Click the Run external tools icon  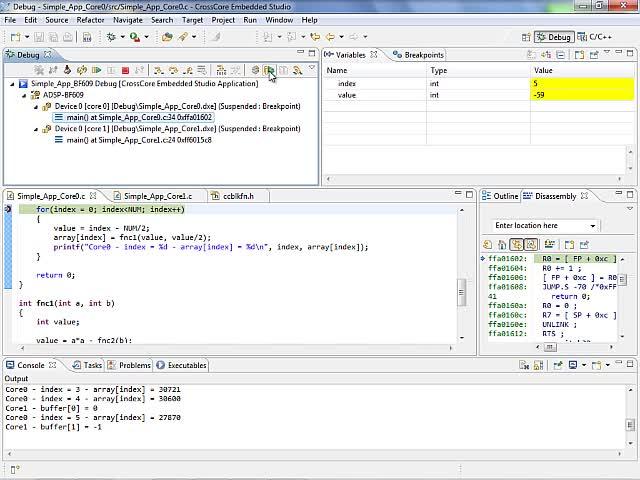point(135,37)
